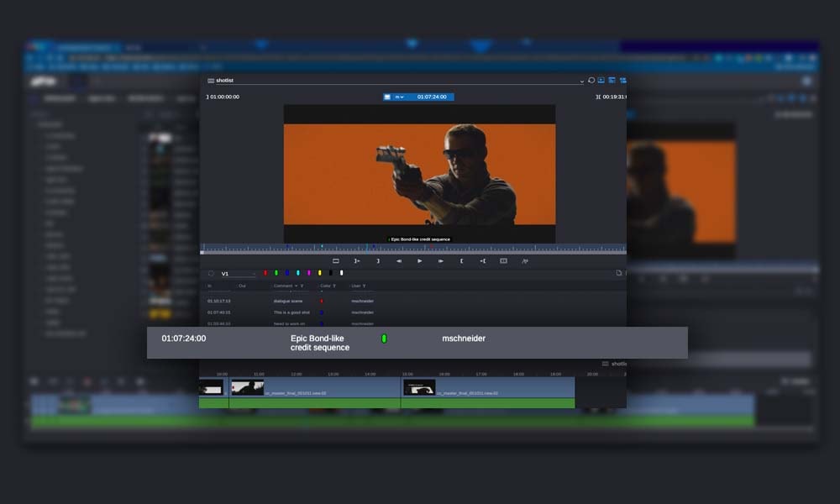Pick the black marker color
Screen dimensions: 840x504
point(330,273)
